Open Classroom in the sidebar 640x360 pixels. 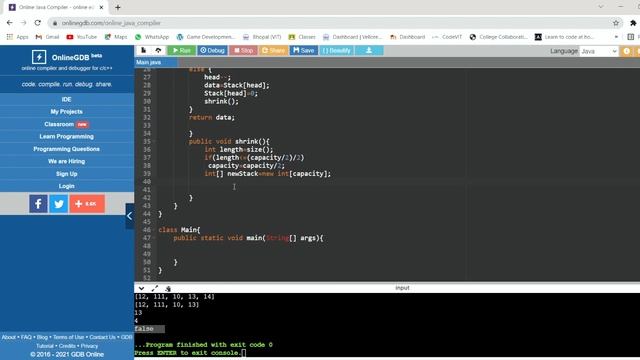point(67,124)
